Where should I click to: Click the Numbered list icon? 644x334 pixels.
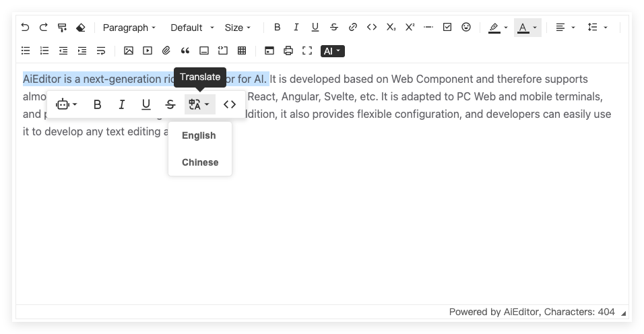point(44,51)
